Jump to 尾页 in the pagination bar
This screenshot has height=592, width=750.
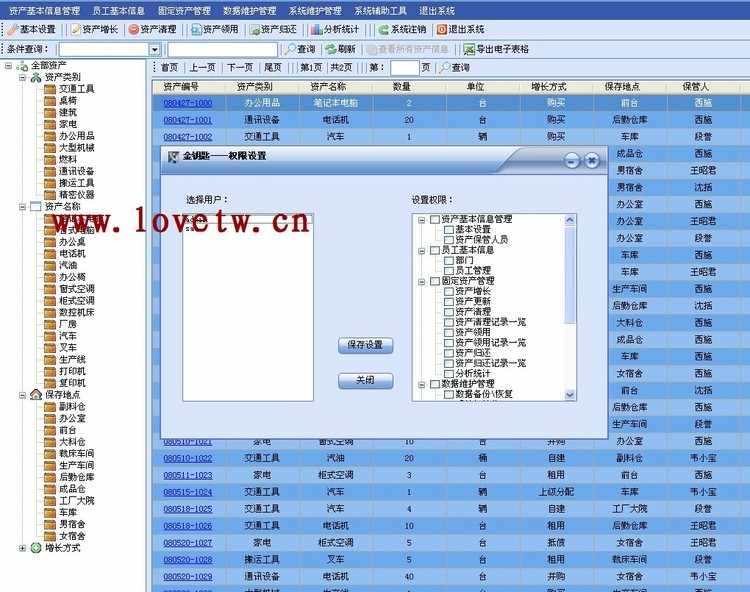(273, 67)
